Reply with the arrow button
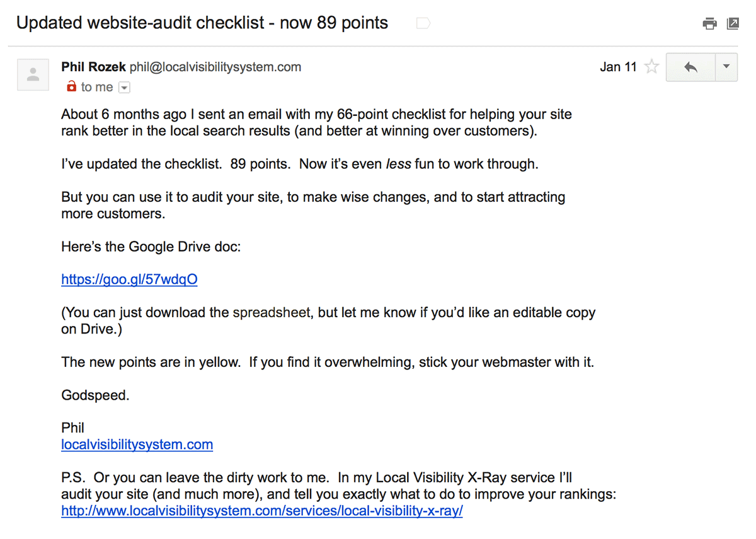 pyautogui.click(x=690, y=67)
